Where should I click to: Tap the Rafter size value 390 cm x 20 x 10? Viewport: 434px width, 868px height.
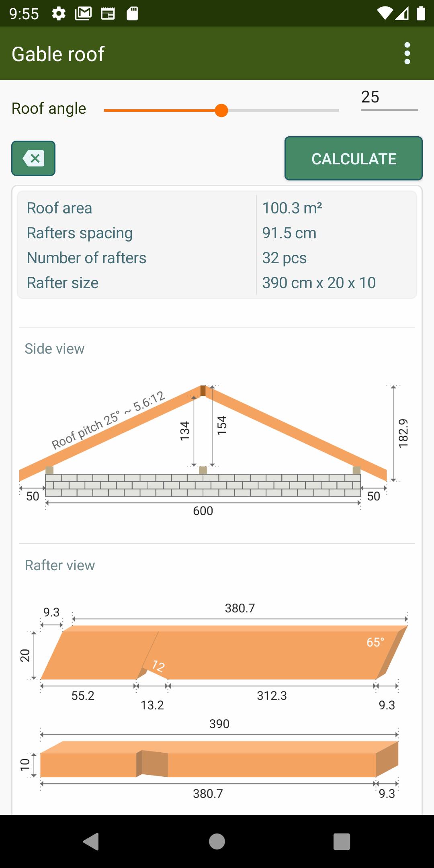tap(319, 283)
